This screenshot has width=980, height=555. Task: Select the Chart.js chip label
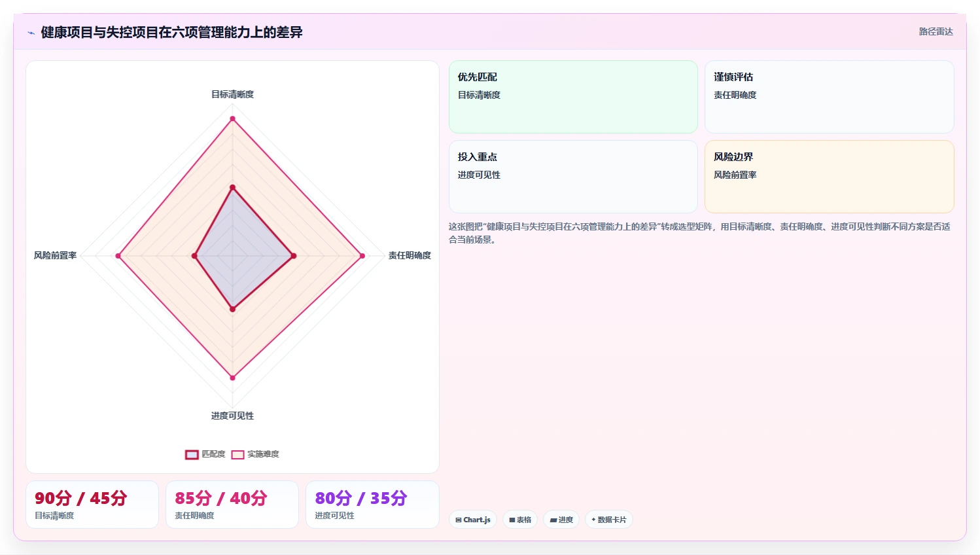point(477,520)
